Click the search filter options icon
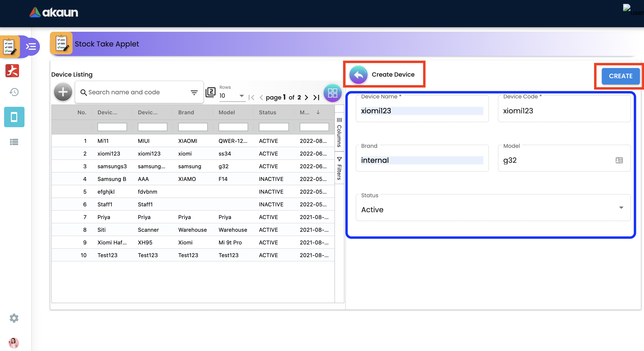 tap(194, 93)
